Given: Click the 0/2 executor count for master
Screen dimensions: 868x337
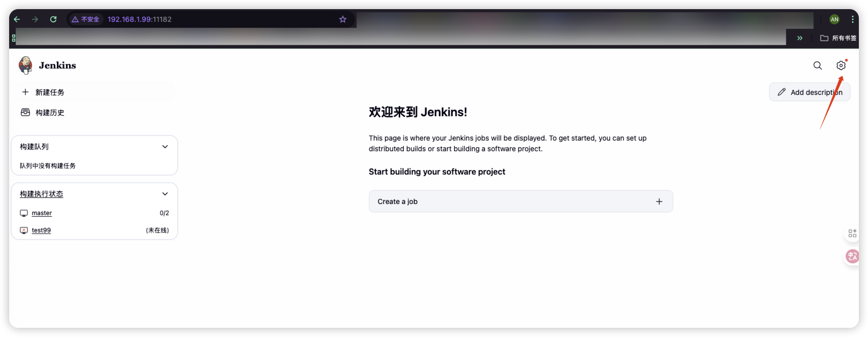Looking at the screenshot, I should [x=164, y=213].
